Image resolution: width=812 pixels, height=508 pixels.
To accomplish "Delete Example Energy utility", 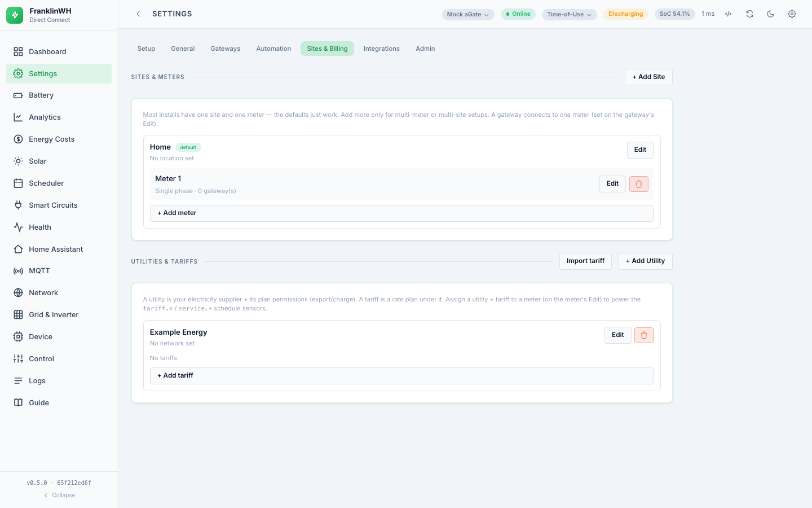I will (644, 335).
